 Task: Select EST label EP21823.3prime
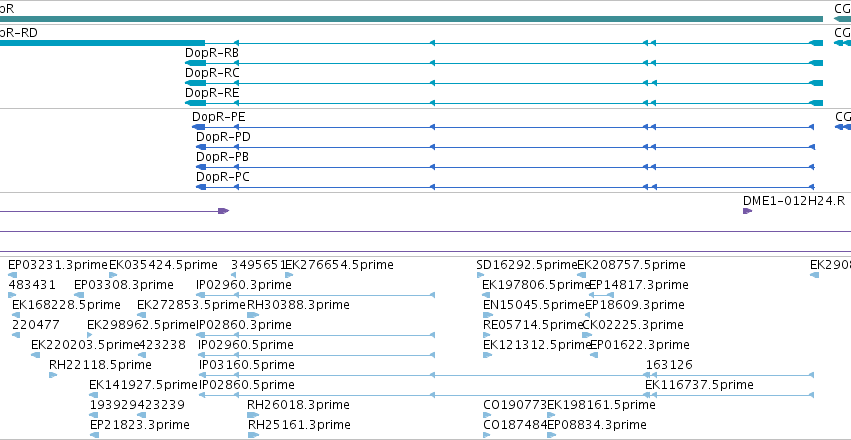coord(140,425)
